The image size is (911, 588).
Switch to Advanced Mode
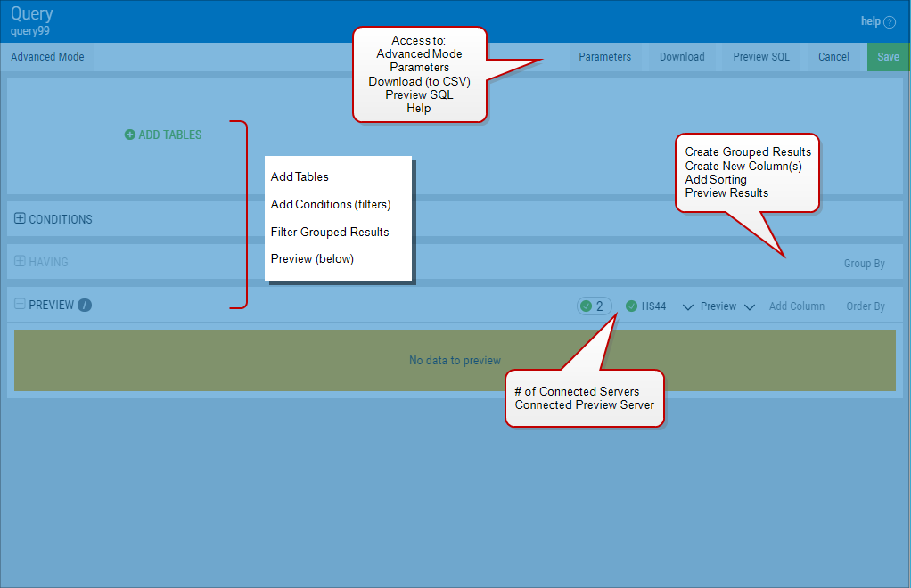(x=47, y=57)
